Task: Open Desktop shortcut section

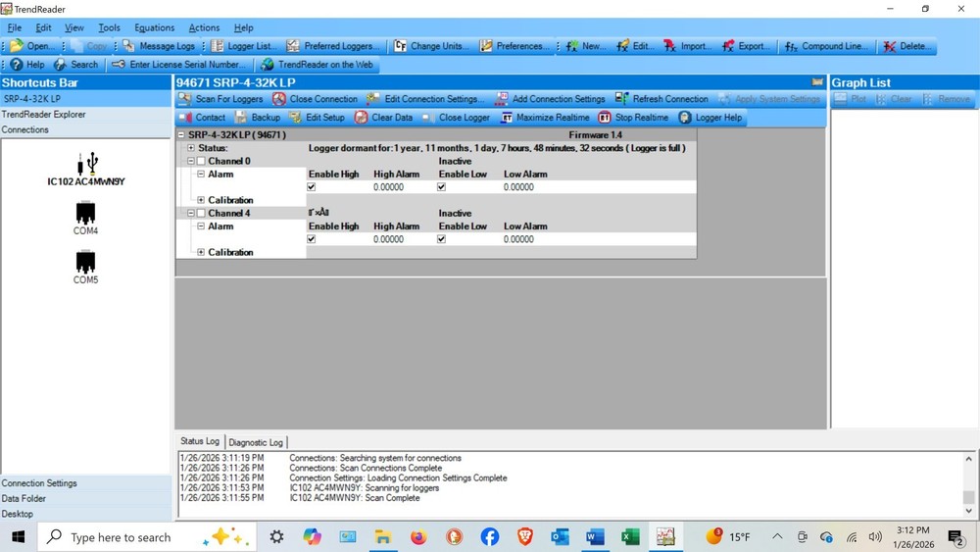Action: click(85, 514)
